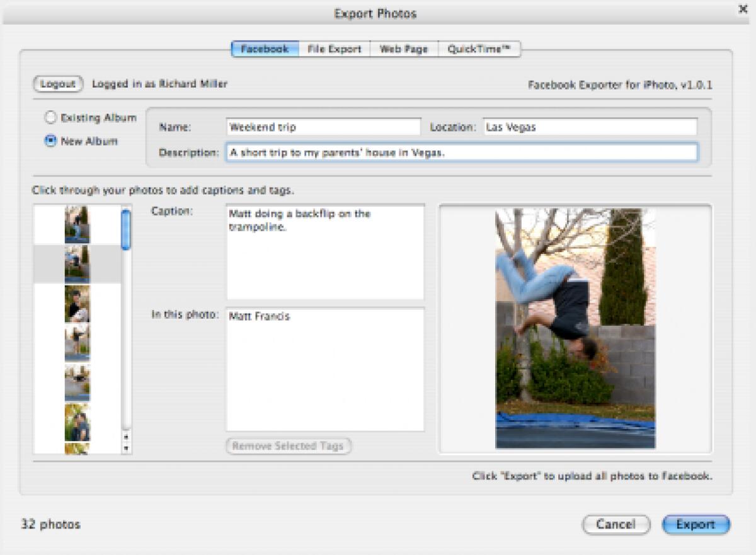Select the highlighted second photo thumbnail
Screen dimensions: 756x555
[77, 264]
